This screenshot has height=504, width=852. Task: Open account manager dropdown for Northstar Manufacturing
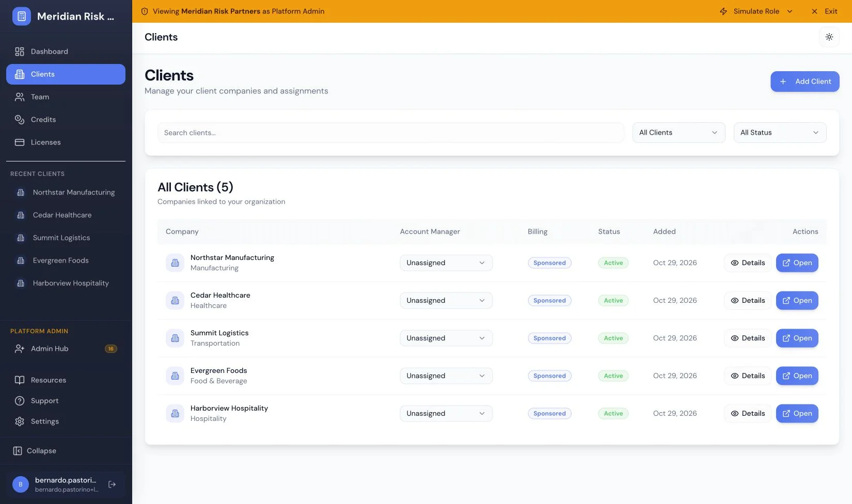(446, 263)
